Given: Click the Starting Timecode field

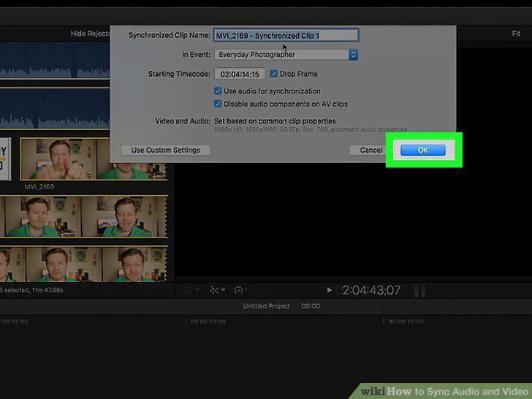Looking at the screenshot, I should pyautogui.click(x=240, y=74).
